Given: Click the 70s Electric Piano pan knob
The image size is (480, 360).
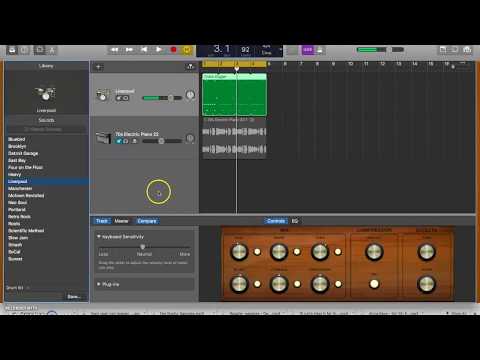Looking at the screenshot, I should click(190, 138).
